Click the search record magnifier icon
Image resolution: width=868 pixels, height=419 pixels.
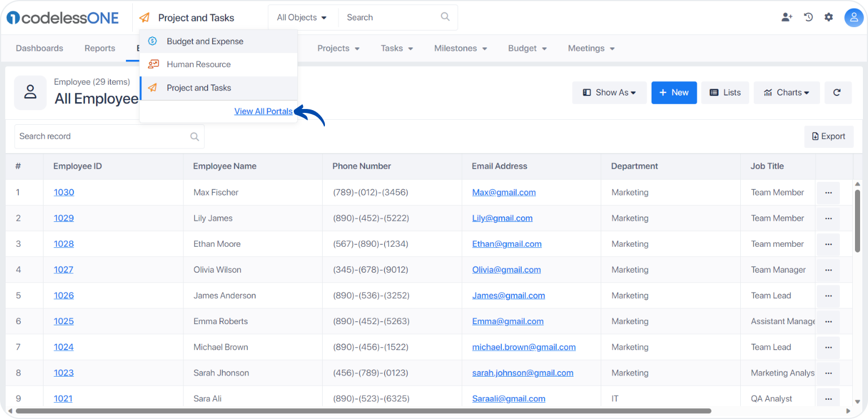click(x=194, y=137)
